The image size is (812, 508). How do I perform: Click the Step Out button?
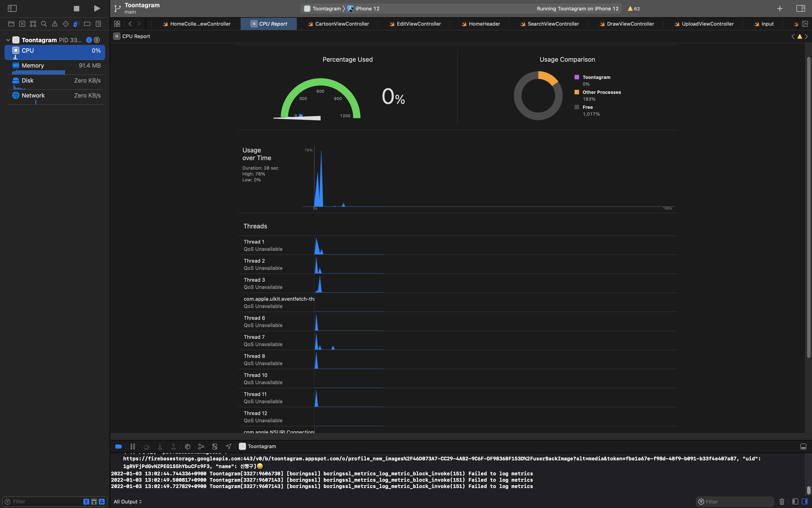174,447
